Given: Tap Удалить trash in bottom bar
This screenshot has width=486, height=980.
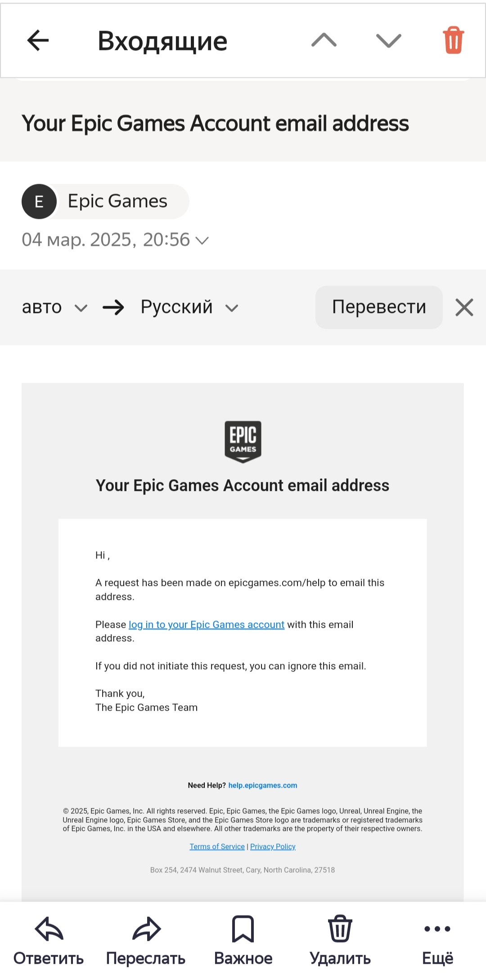Looking at the screenshot, I should 340,929.
